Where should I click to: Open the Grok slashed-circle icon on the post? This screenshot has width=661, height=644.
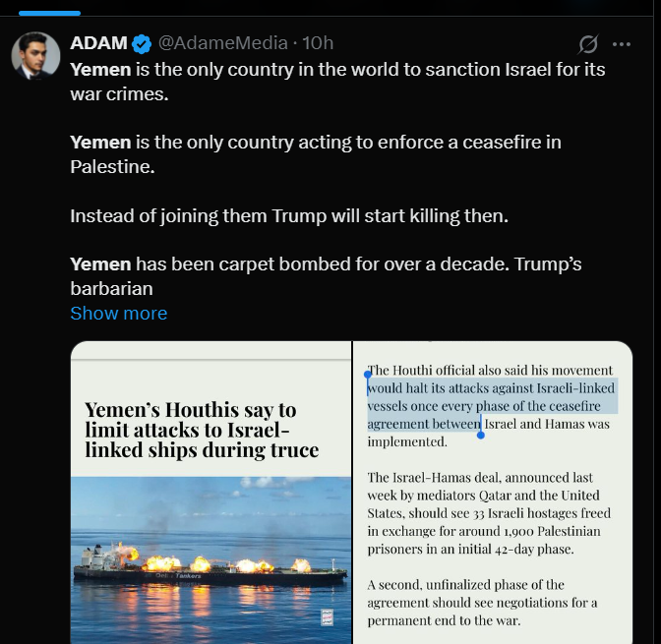pos(588,44)
